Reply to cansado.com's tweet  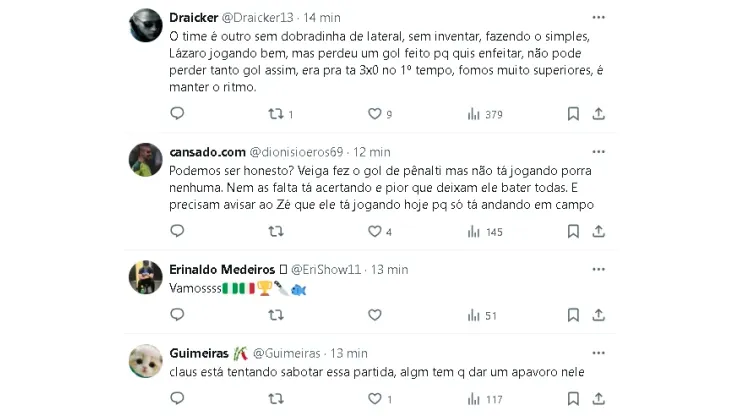point(177,231)
